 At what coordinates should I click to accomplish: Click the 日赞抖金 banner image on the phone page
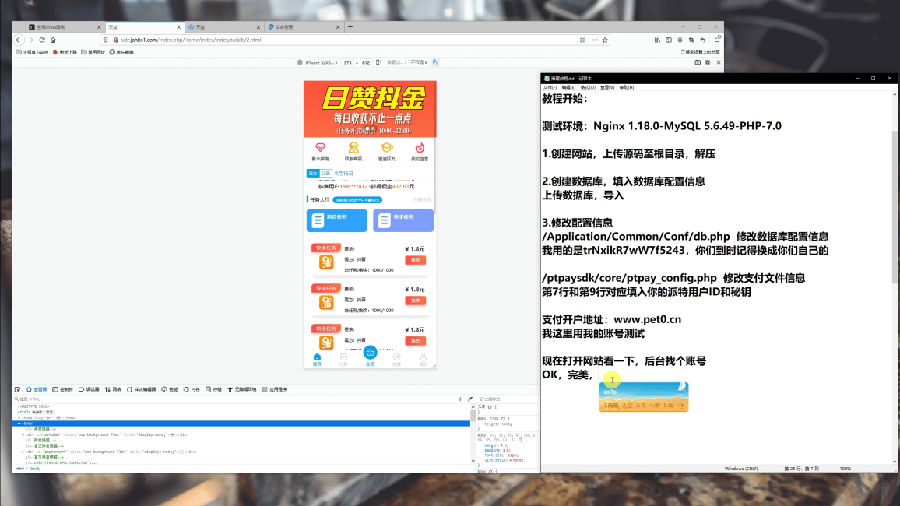pyautogui.click(x=370, y=109)
